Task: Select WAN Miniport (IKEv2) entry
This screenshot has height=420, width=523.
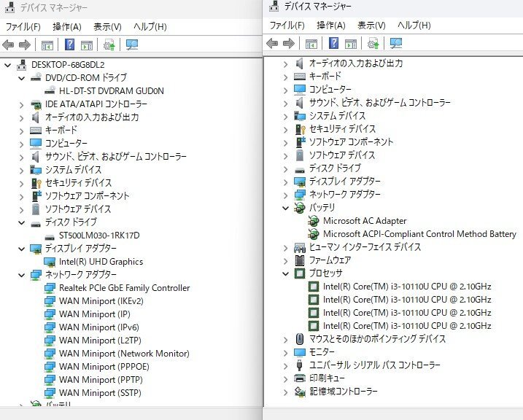Action: tap(101, 301)
